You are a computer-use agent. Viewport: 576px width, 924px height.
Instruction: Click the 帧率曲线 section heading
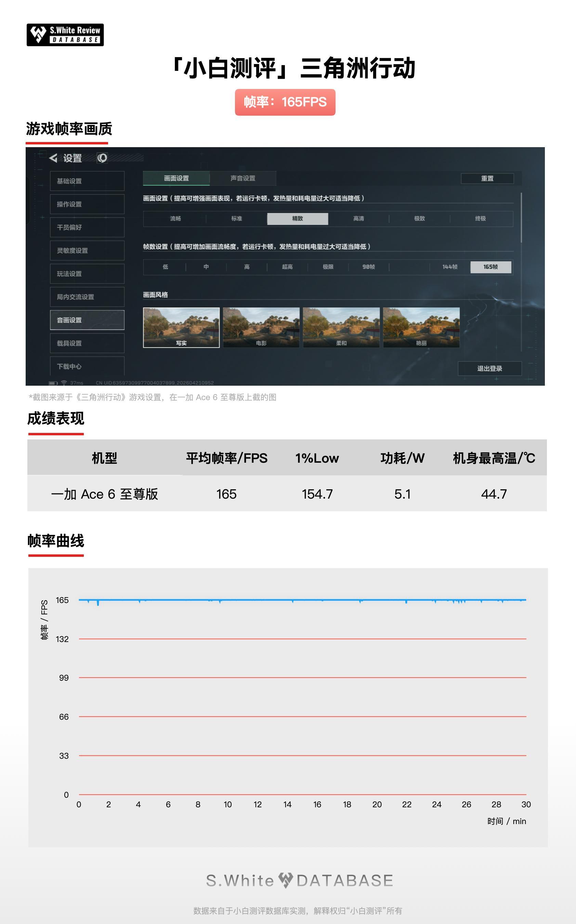56,541
